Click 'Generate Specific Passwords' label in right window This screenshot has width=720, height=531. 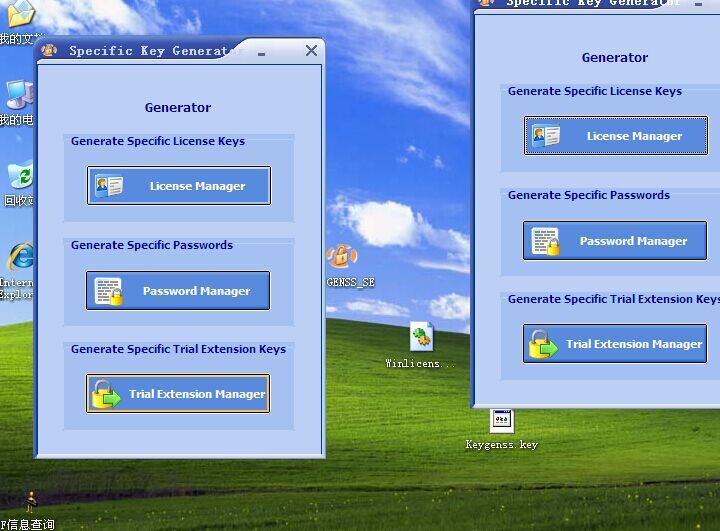click(x=589, y=195)
